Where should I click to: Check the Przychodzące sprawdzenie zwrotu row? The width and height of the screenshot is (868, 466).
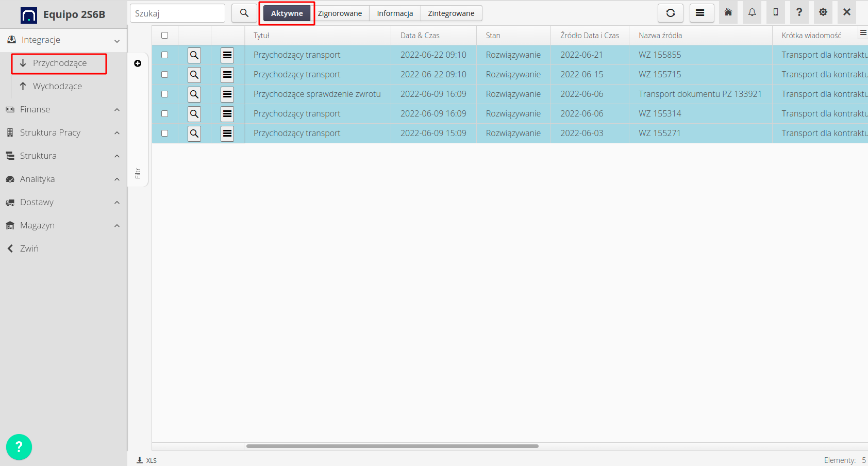click(x=165, y=94)
